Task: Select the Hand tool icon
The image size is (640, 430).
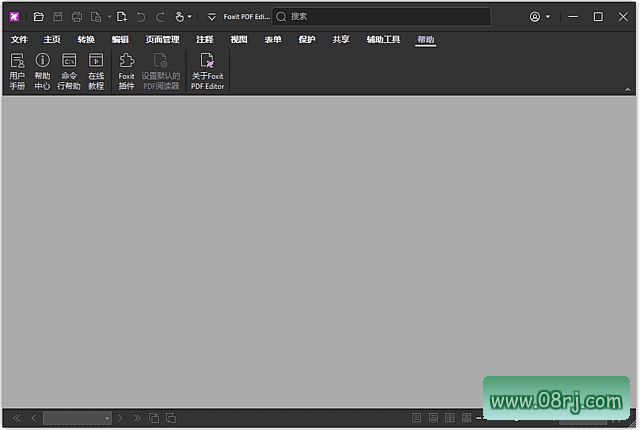Action: click(179, 17)
